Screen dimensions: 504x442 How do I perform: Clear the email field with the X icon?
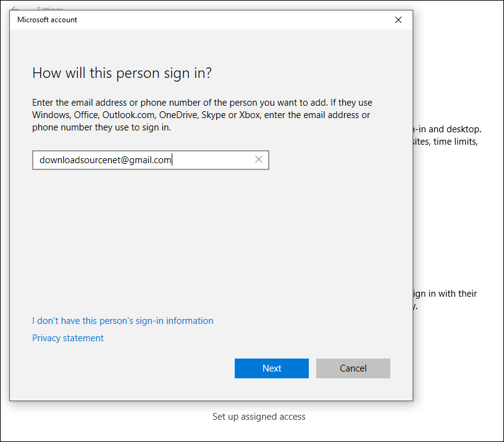coord(259,159)
